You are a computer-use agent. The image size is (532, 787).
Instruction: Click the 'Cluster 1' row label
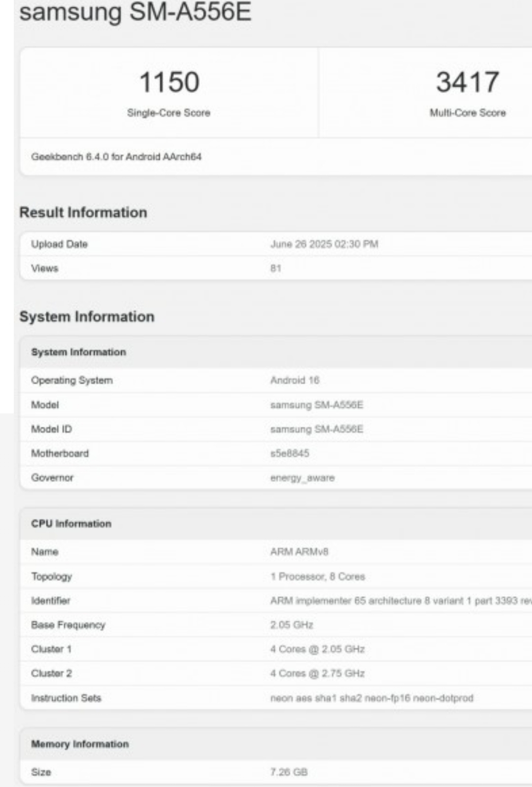(51, 649)
